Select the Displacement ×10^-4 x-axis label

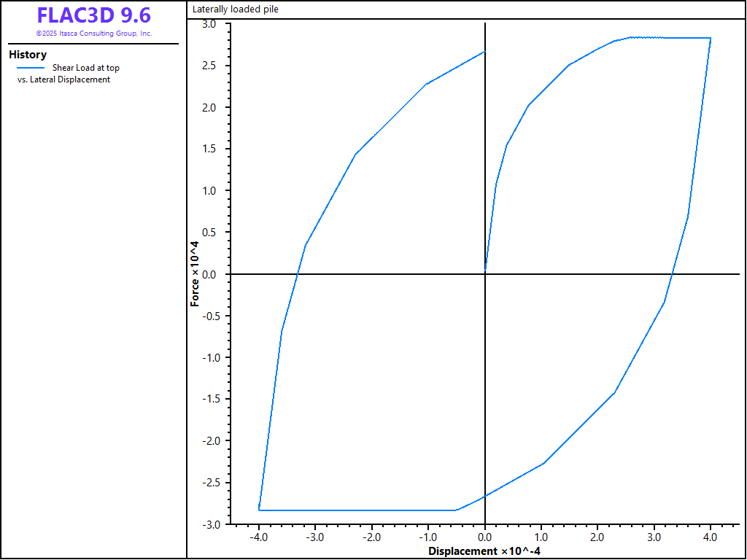coord(484,551)
